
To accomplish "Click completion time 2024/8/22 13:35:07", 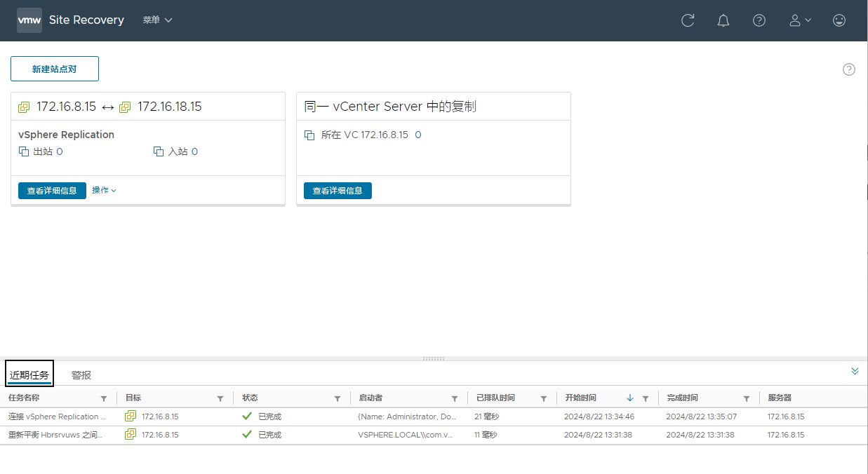I will (702, 417).
